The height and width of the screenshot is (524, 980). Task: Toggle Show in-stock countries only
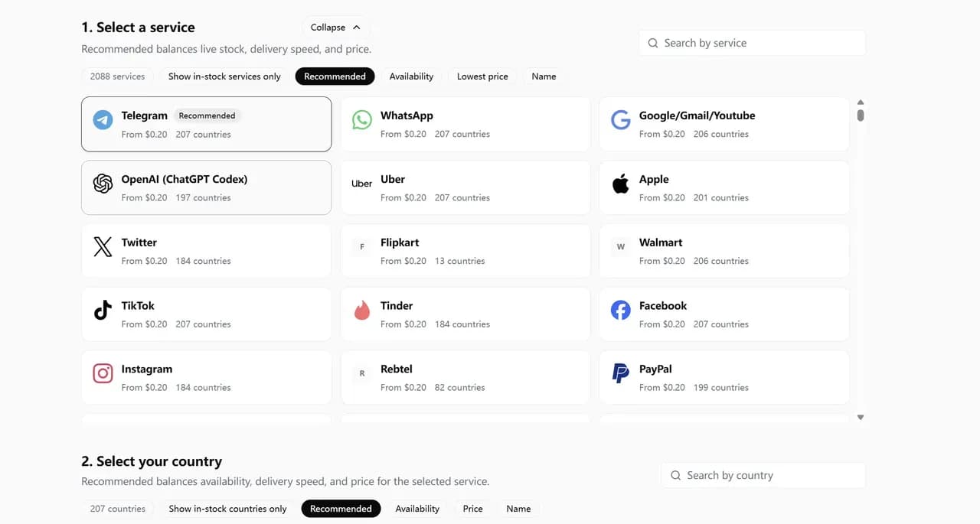[x=227, y=509]
